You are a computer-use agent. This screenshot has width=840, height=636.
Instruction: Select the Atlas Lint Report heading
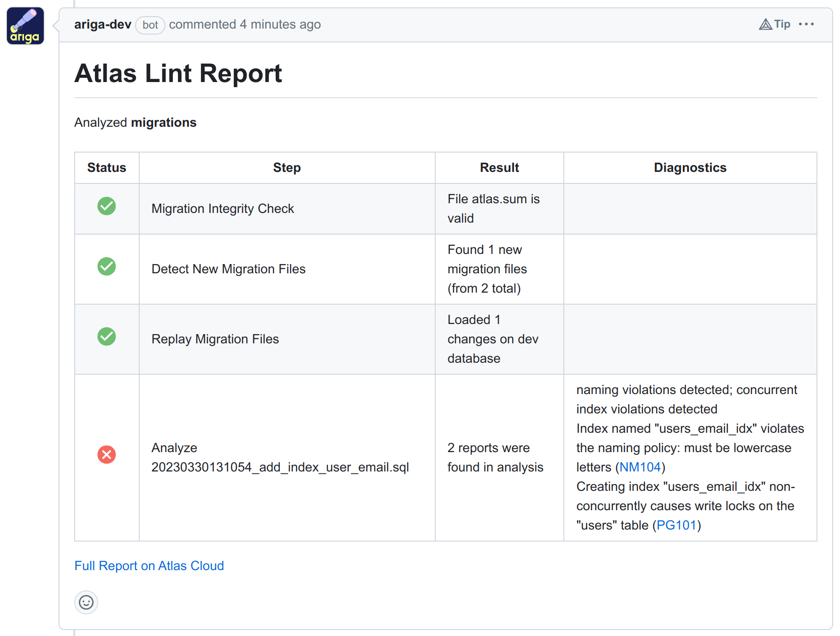click(x=178, y=73)
